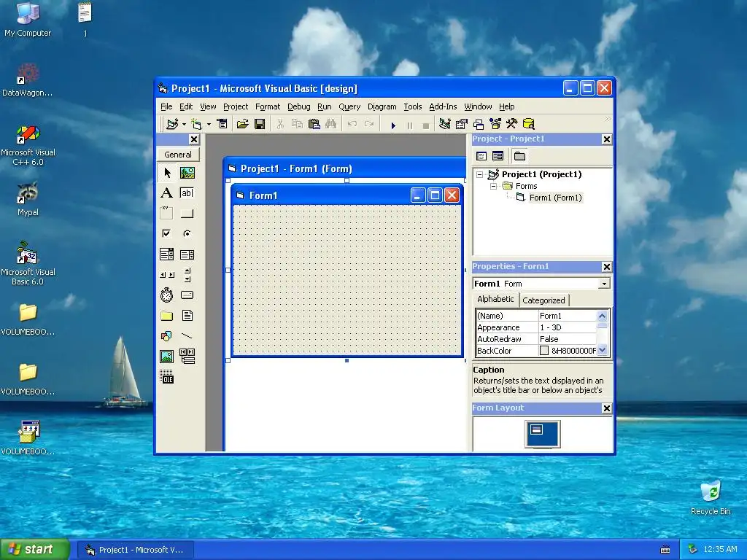The image size is (747, 560).
Task: Open the Add-Ins menu
Action: pyautogui.click(x=443, y=106)
